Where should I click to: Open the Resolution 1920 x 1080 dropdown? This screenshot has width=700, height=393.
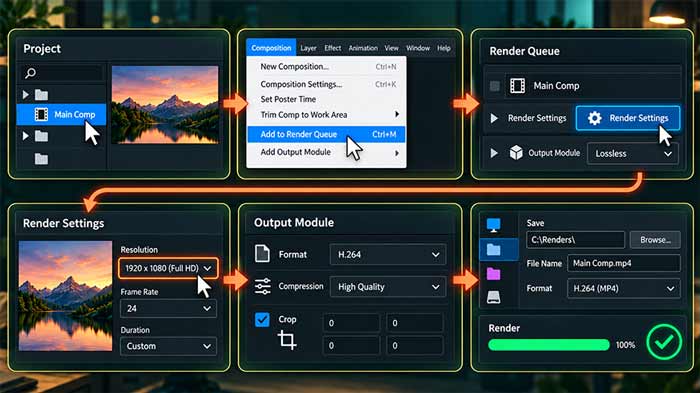pyautogui.click(x=168, y=268)
